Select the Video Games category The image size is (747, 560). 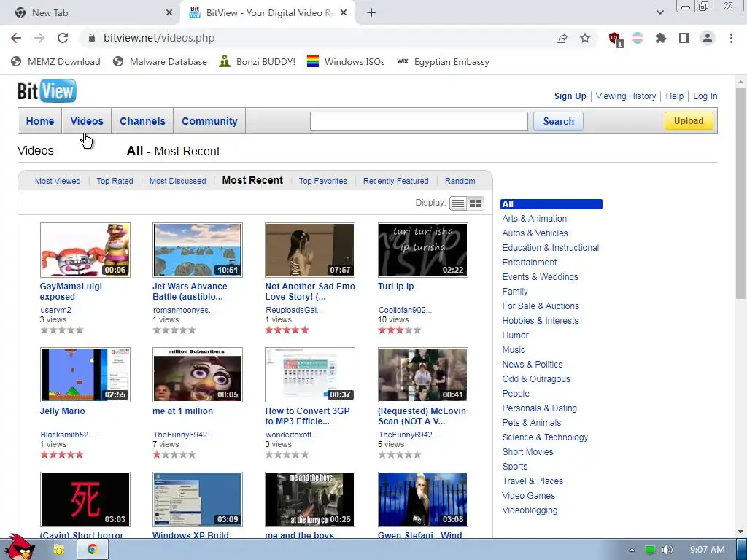(528, 496)
